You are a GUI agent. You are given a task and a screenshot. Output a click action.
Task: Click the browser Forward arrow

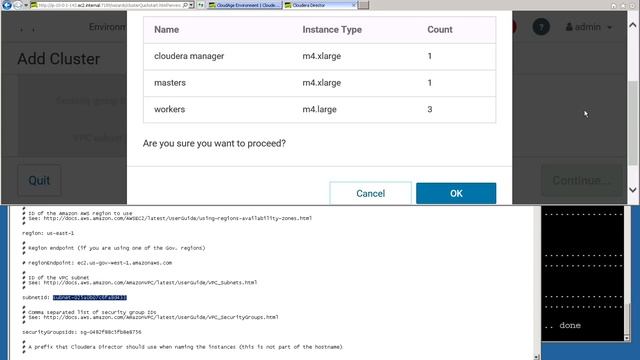tap(18, 5)
